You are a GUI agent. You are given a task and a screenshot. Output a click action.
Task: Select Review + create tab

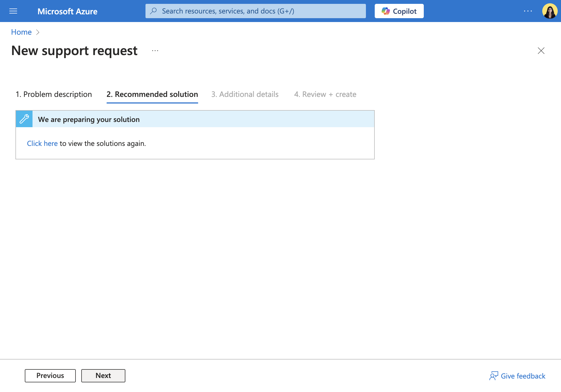point(325,94)
